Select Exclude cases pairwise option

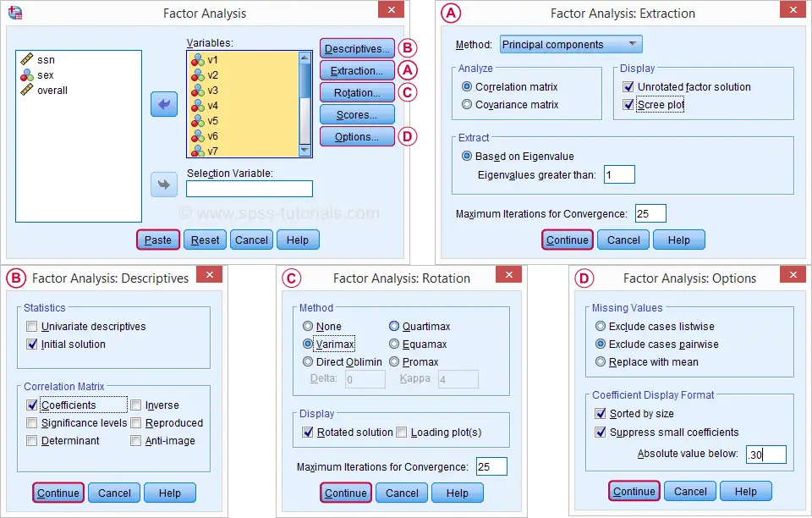pos(601,344)
